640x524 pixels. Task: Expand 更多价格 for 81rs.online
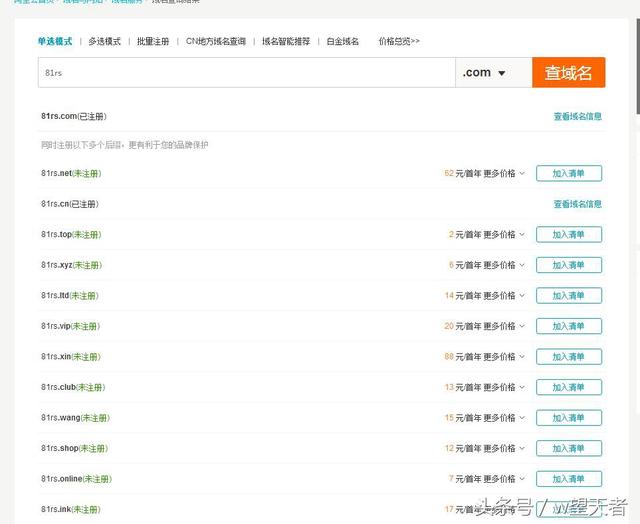pos(504,479)
